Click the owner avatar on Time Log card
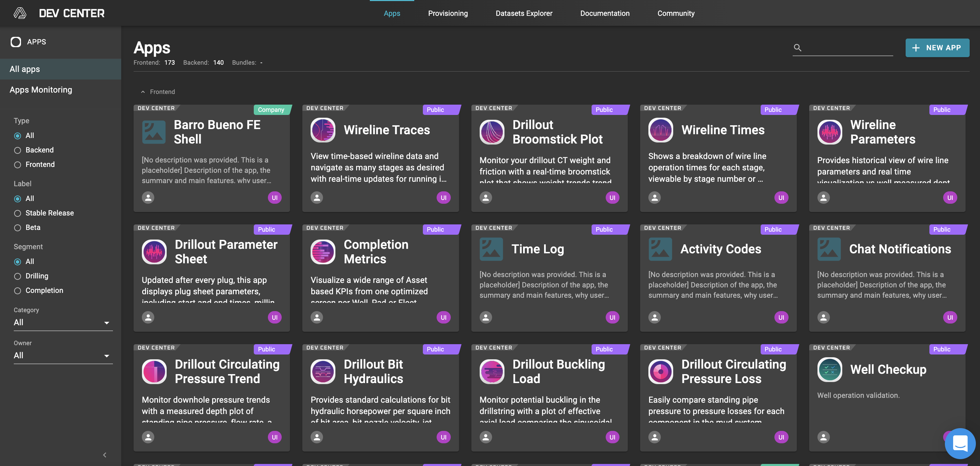The height and width of the screenshot is (466, 980). point(486,317)
